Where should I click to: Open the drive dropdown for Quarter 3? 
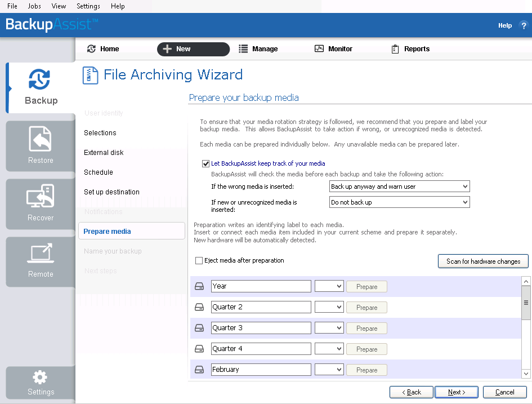[329, 328]
